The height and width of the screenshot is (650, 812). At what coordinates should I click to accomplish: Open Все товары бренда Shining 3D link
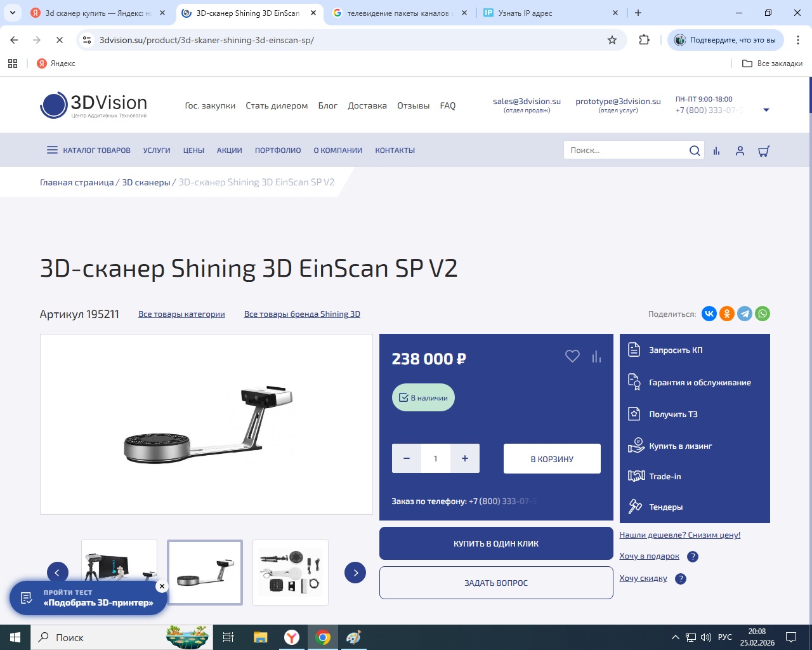click(x=302, y=314)
